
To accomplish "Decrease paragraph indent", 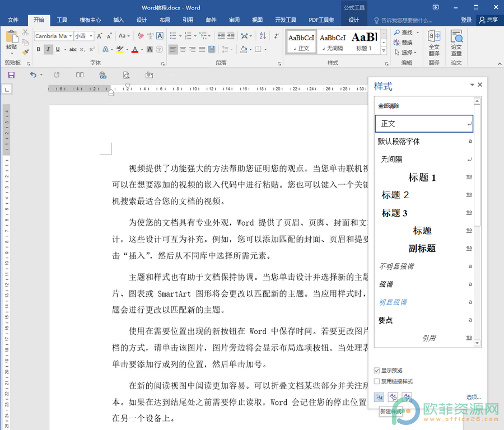I will 221,36.
